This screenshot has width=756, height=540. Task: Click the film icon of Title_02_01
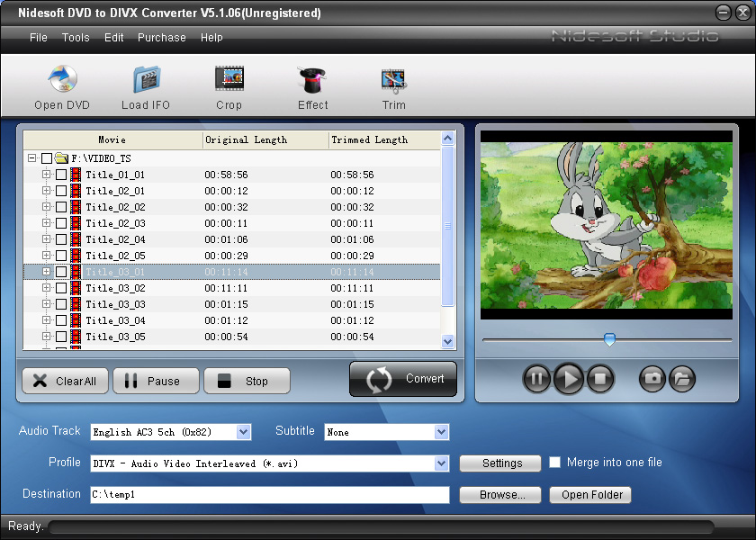point(76,191)
